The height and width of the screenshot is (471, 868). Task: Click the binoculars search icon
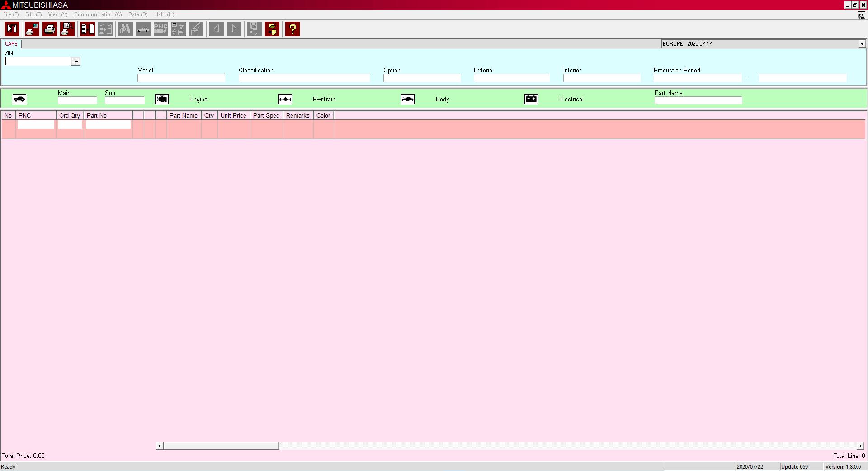tap(126, 29)
